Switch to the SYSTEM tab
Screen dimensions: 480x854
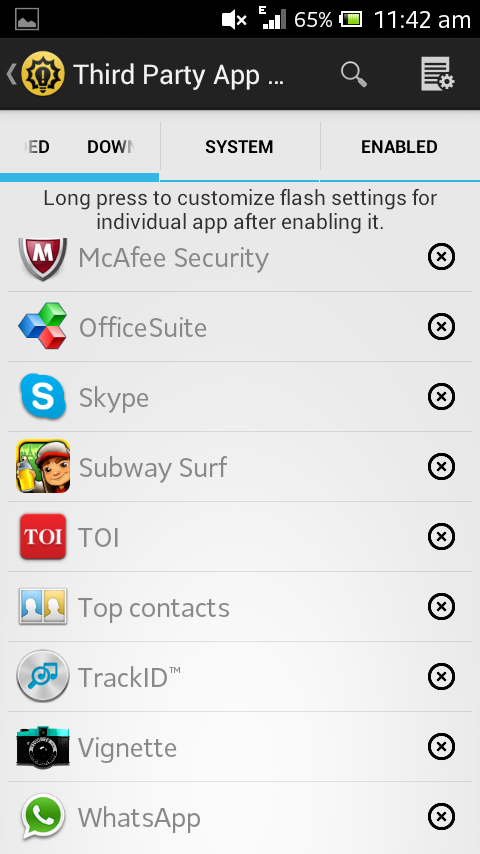click(x=239, y=147)
